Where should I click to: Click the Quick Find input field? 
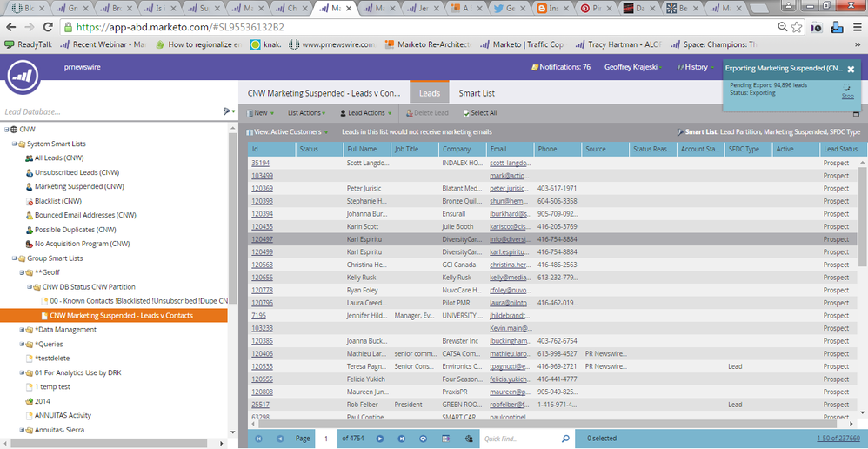point(519,439)
